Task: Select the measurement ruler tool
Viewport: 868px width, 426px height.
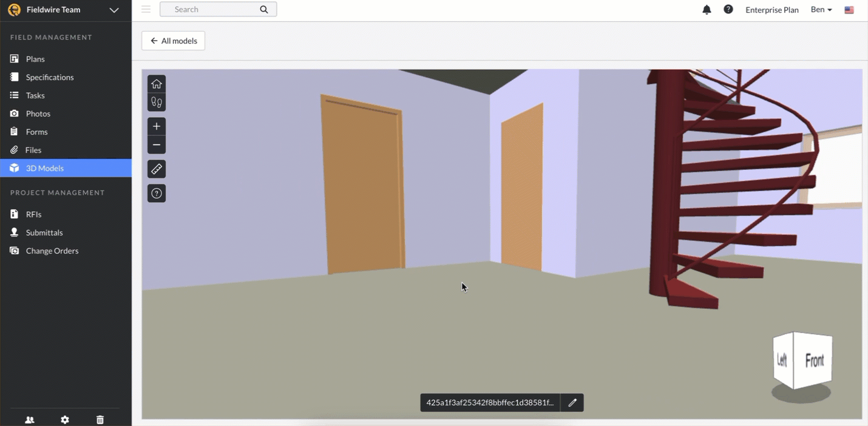Action: [x=156, y=169]
